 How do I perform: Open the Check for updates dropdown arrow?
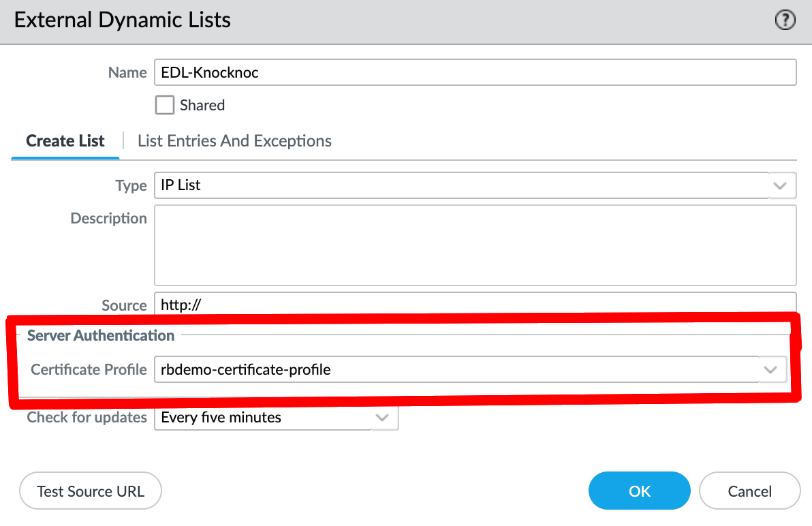(x=383, y=418)
